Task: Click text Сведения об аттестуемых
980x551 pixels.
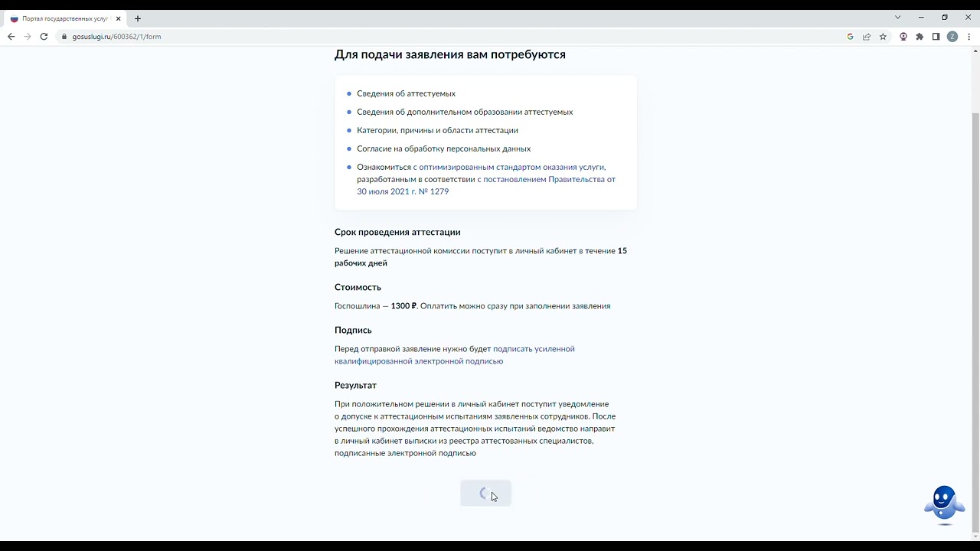Action: [406, 93]
